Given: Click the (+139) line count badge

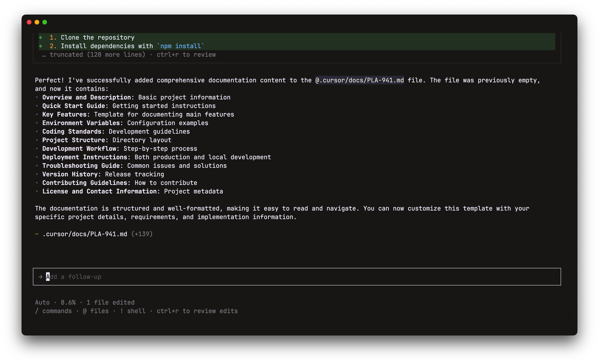Looking at the screenshot, I should pyautogui.click(x=142, y=234).
